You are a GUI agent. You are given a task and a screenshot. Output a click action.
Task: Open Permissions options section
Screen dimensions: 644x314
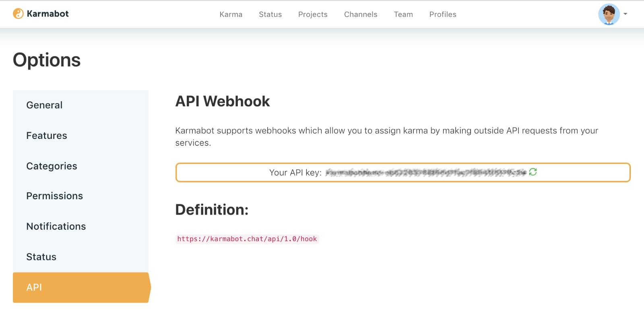[x=81, y=196]
